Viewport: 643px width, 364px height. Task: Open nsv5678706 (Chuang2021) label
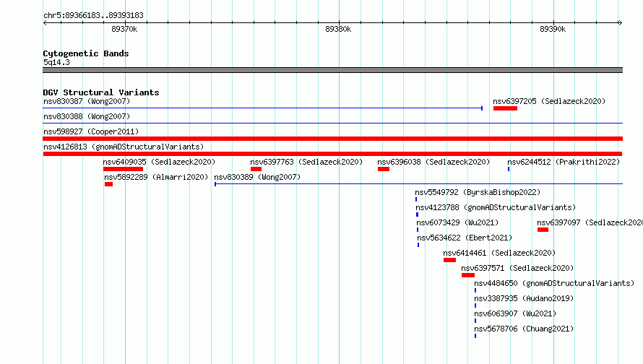pyautogui.click(x=524, y=329)
